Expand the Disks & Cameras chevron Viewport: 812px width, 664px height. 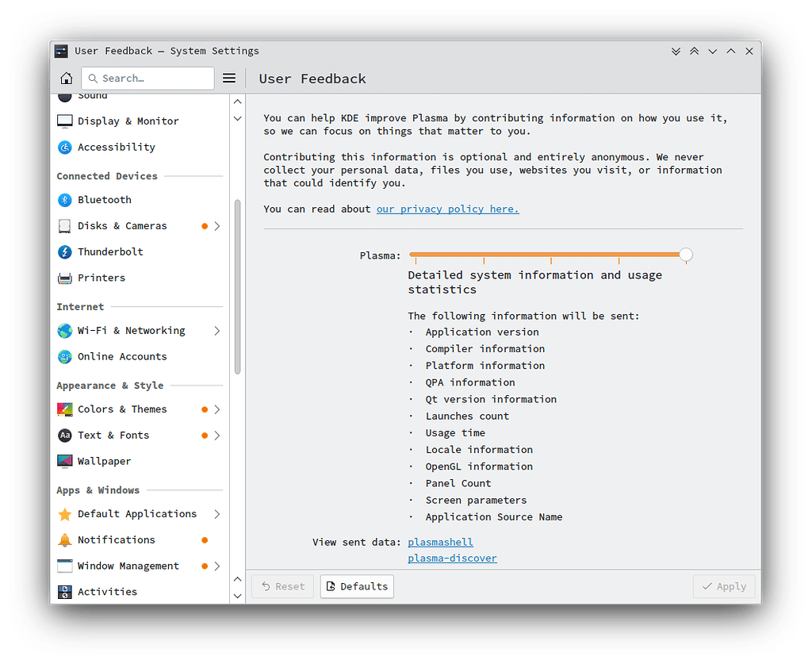(216, 226)
